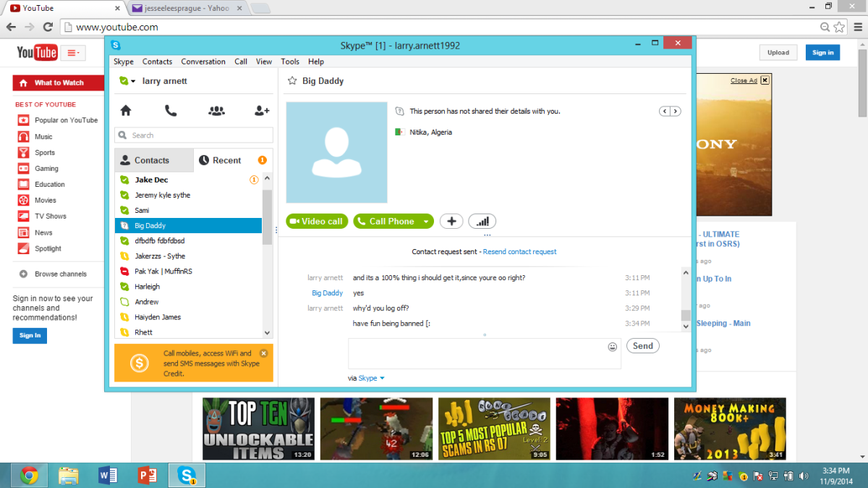
Task: Open File Explorer from the taskbar
Action: [69, 476]
